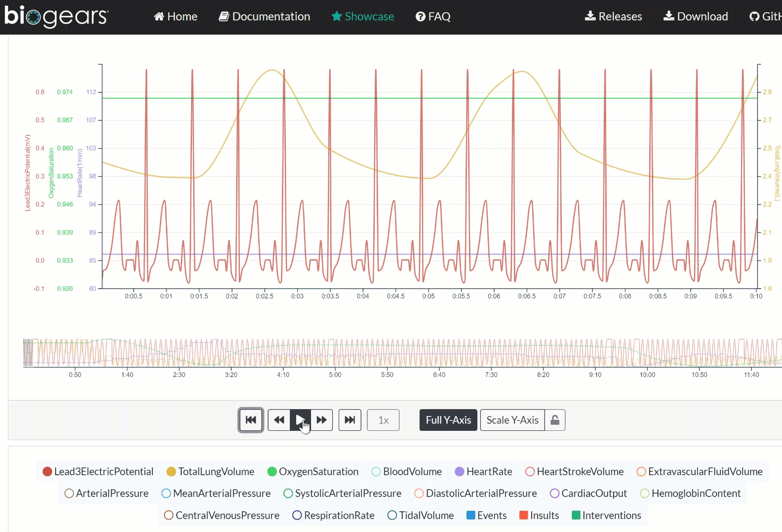Show the RespirationRate series
The height and width of the screenshot is (532, 782).
click(x=333, y=515)
